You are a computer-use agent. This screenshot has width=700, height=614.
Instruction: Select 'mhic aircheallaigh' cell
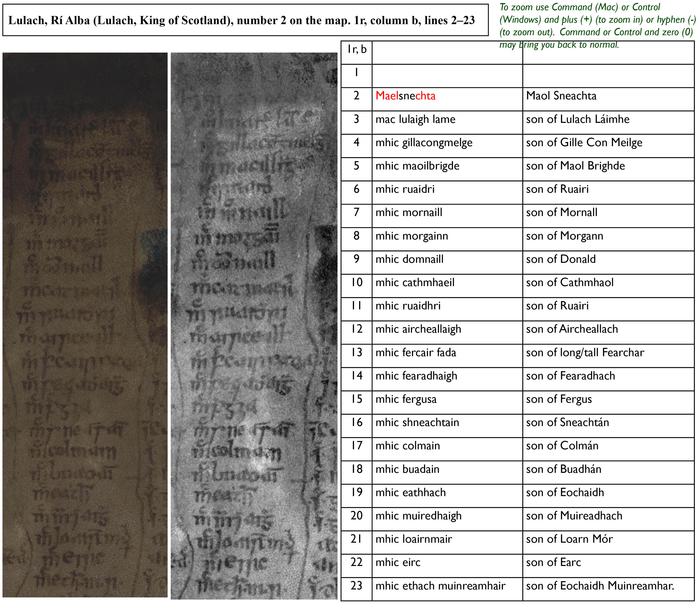(447, 332)
